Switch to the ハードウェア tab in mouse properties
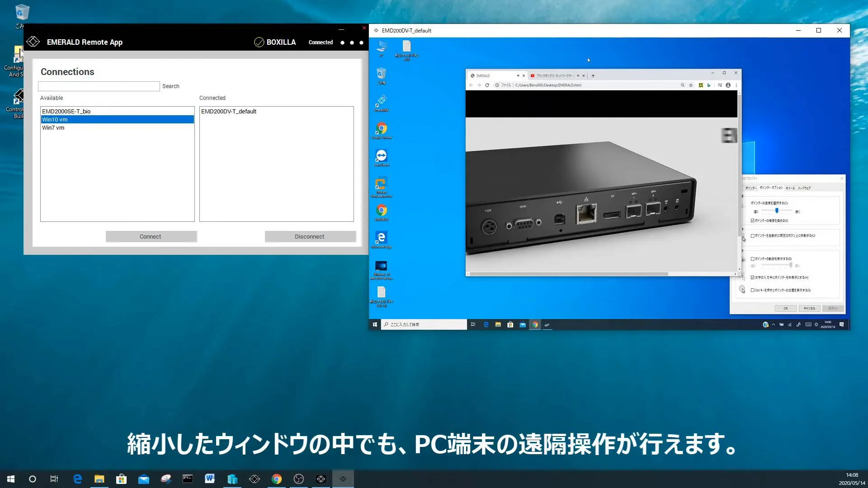This screenshot has height=488, width=868. [x=804, y=188]
